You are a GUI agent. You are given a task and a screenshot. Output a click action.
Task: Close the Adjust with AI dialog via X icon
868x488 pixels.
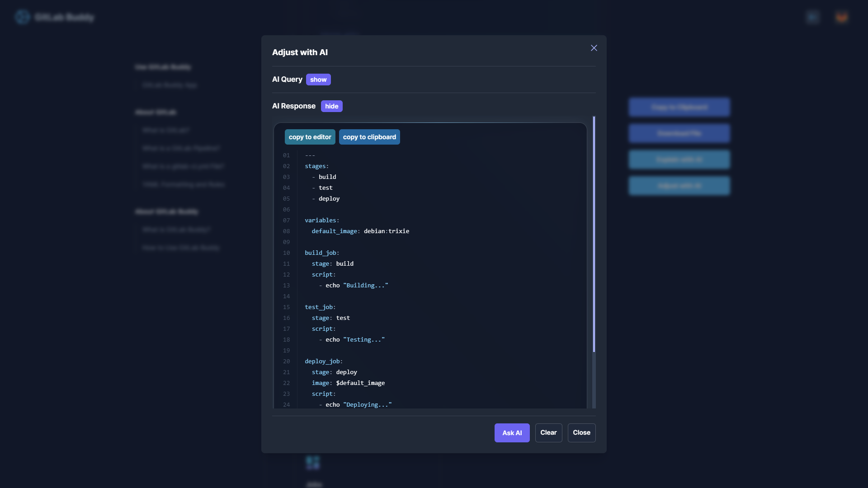pyautogui.click(x=594, y=48)
